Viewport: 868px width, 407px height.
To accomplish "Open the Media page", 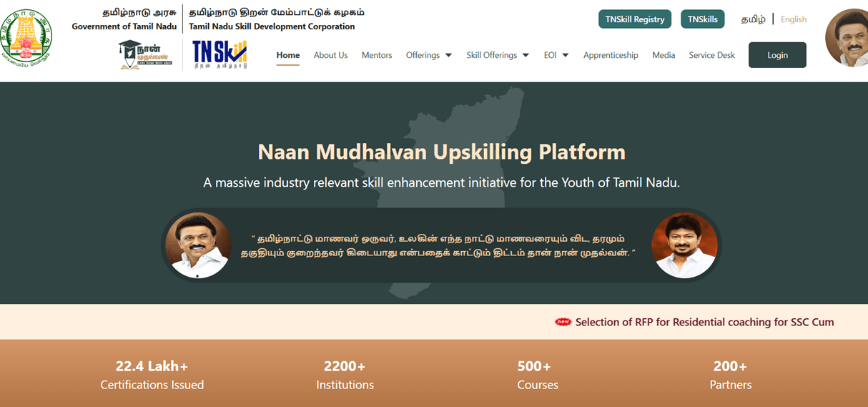I will 664,55.
